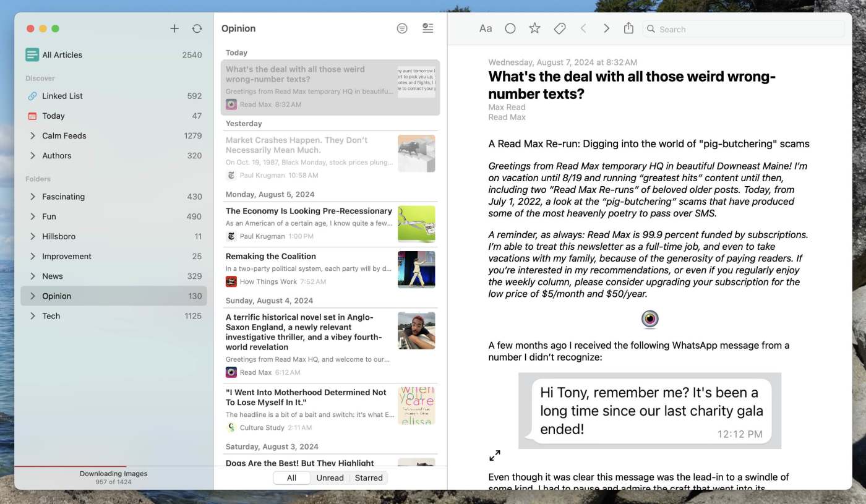Open the Market Crashes Happen article thumbnail

[416, 153]
